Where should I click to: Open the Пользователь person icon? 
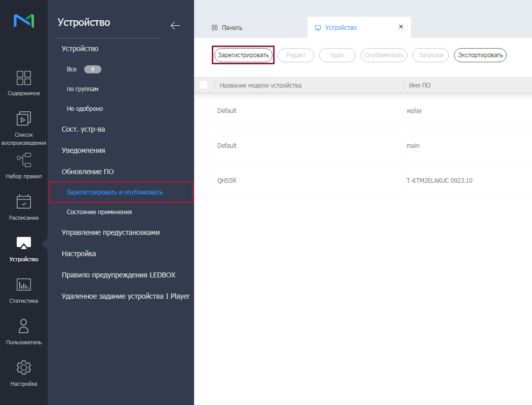(24, 327)
